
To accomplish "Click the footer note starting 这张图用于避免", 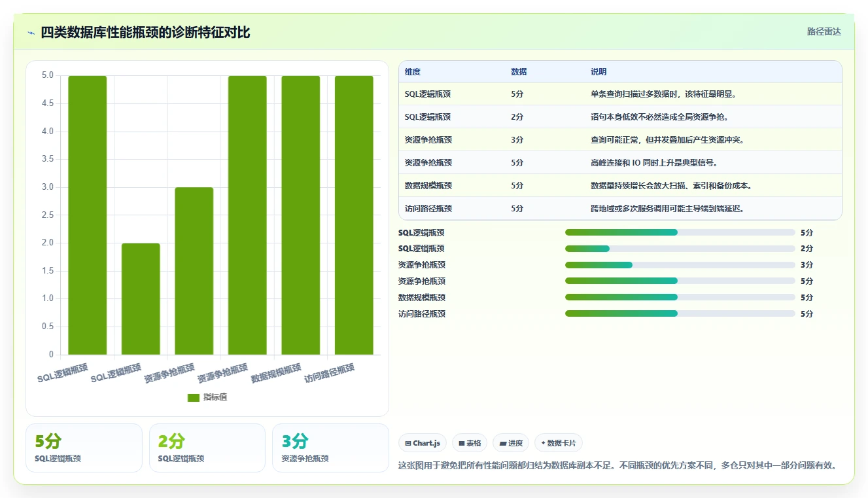I will [617, 466].
